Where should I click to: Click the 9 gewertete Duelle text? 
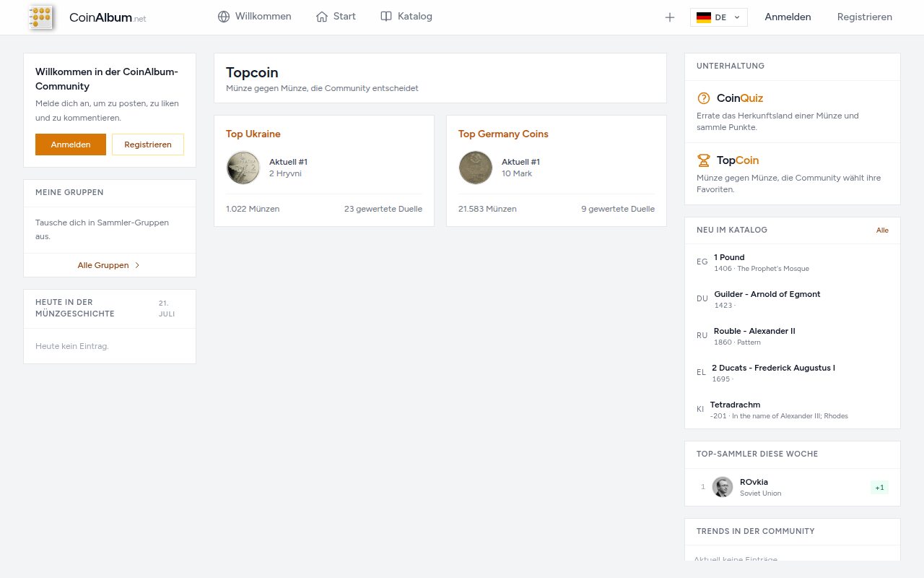coord(618,209)
